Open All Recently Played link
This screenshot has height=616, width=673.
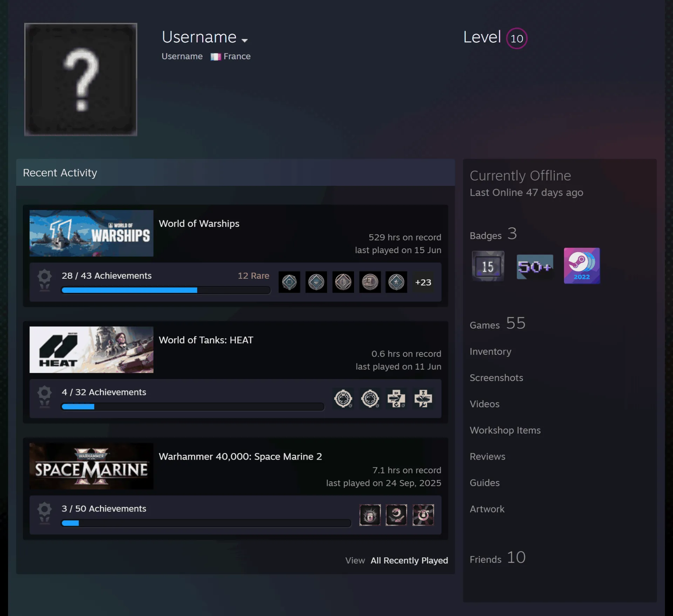[409, 560]
